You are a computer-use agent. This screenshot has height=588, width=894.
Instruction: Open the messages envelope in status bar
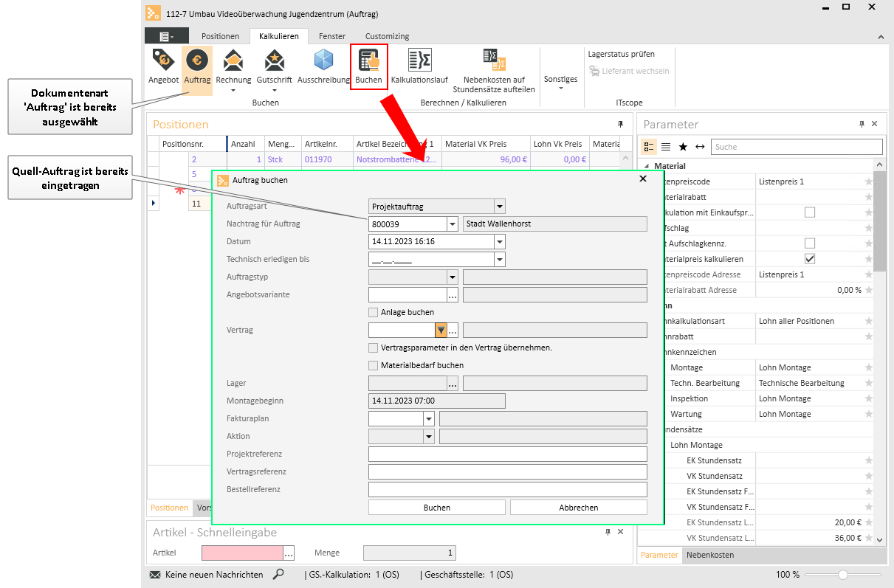pos(155,575)
